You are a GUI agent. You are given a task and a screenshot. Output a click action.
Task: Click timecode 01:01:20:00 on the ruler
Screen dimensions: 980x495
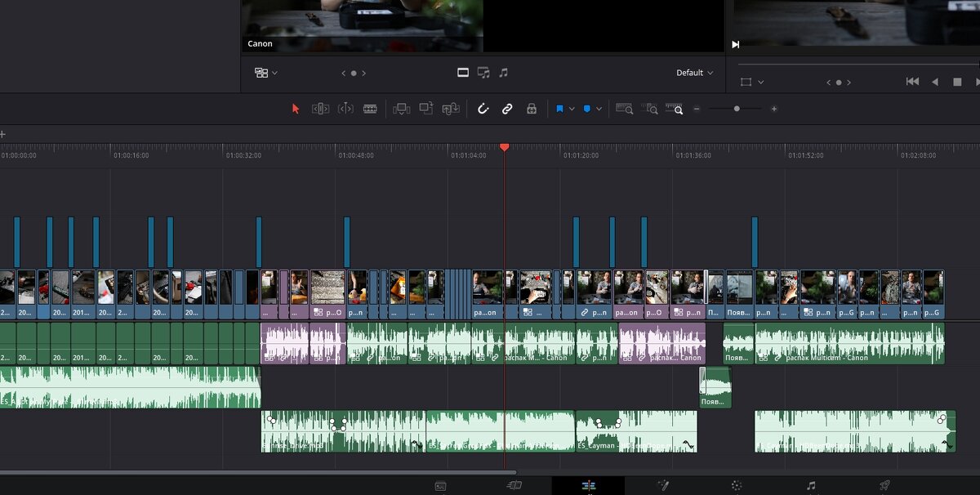click(581, 154)
